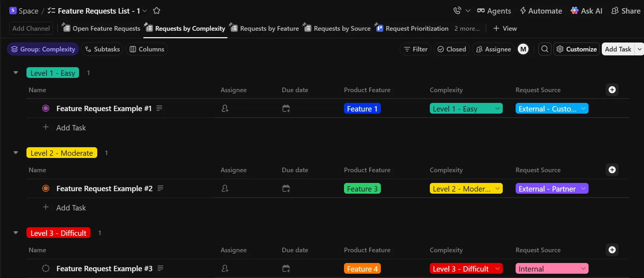Click the Feature 1 product feature tag

(362, 109)
